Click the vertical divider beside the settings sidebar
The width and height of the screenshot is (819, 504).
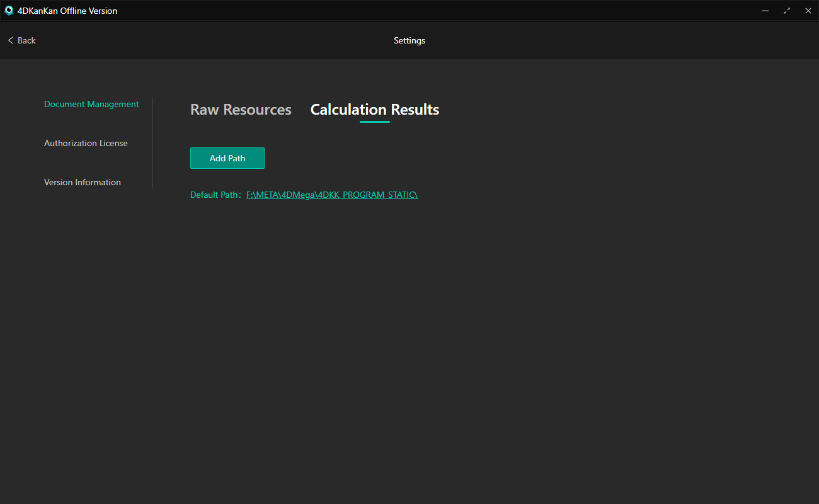click(152, 143)
